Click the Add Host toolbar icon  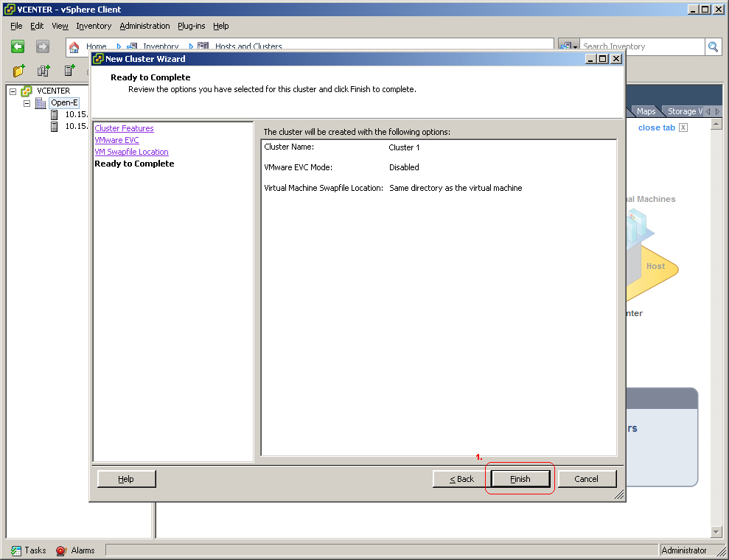tap(69, 71)
